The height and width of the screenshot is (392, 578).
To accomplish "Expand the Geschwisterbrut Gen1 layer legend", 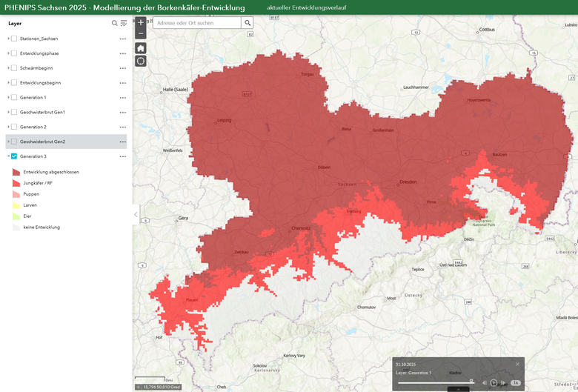I will (x=8, y=112).
